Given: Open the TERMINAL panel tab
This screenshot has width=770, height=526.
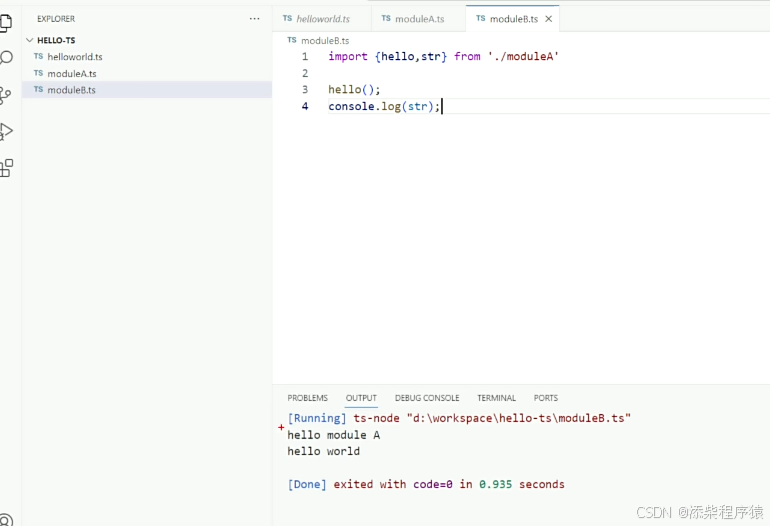Looking at the screenshot, I should pos(496,398).
